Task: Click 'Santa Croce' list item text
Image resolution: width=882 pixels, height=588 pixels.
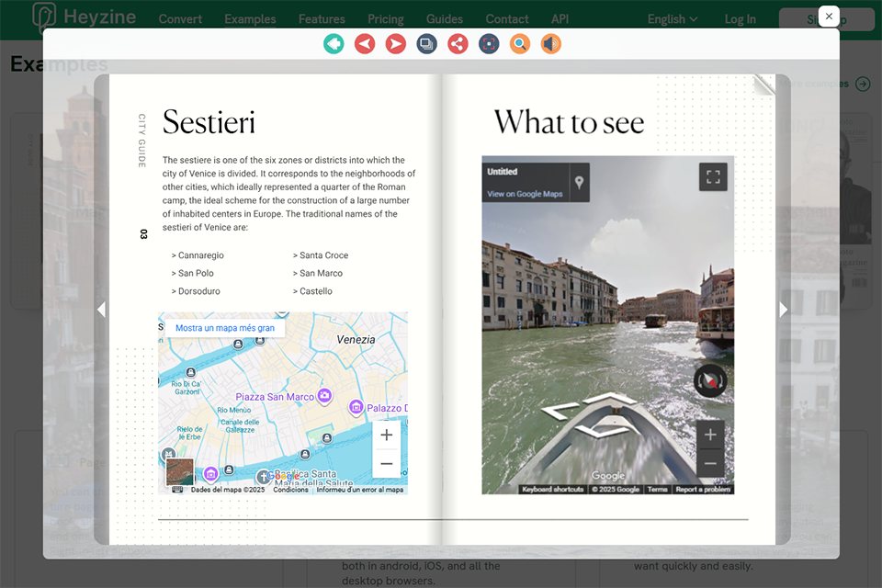Action: (324, 255)
